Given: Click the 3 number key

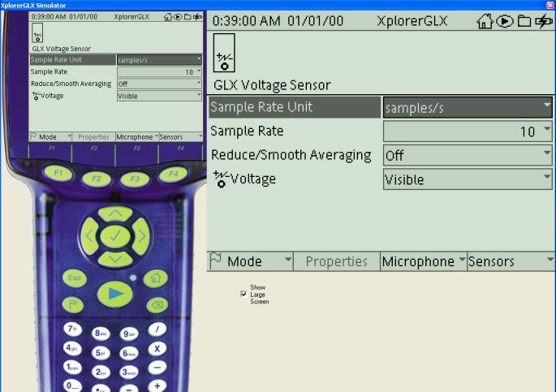Looking at the screenshot, I should (x=129, y=373).
